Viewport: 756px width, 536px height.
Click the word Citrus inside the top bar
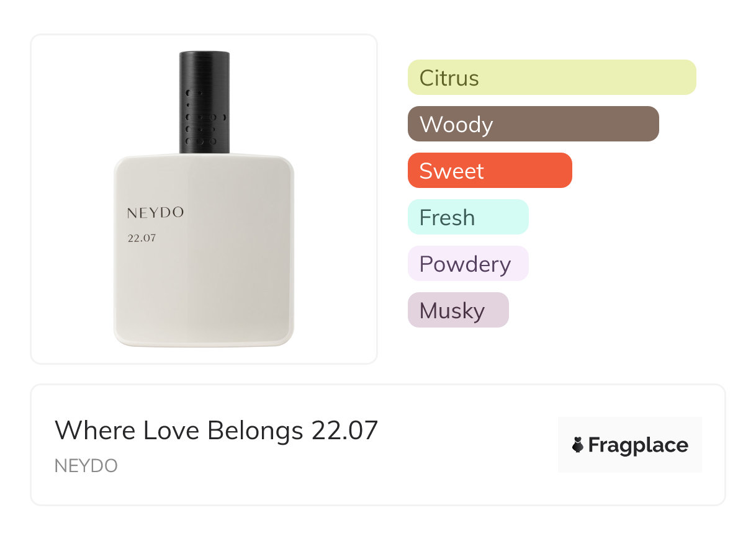coord(449,78)
